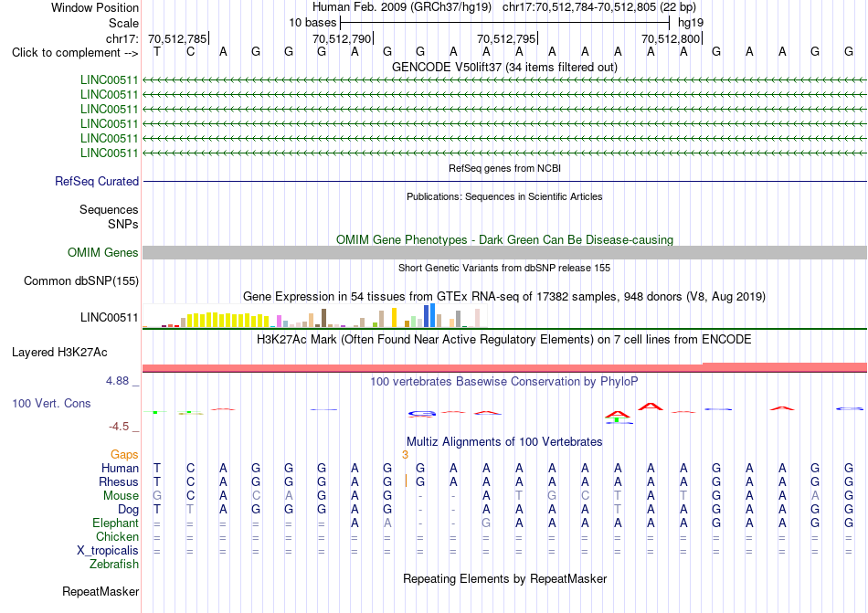This screenshot has height=613, width=868.
Task: Open the "Short Genetic Variants from dbSNP release 155" title
Action: (504, 268)
